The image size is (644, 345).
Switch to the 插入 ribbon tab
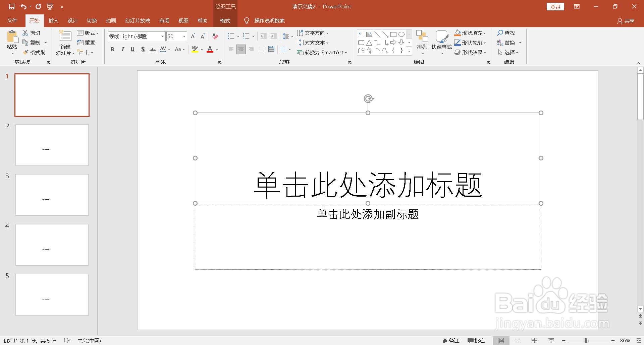[x=53, y=20]
